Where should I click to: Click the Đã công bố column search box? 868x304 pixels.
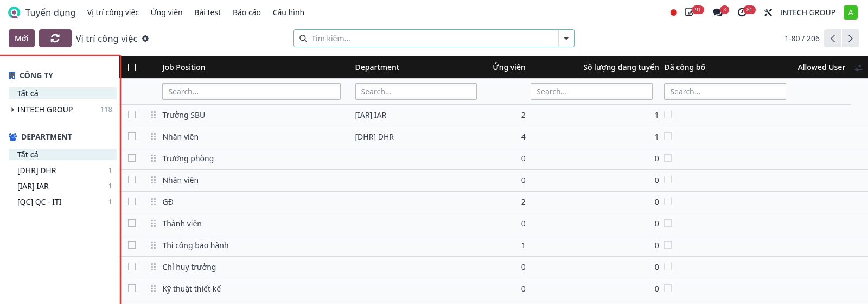pyautogui.click(x=725, y=92)
